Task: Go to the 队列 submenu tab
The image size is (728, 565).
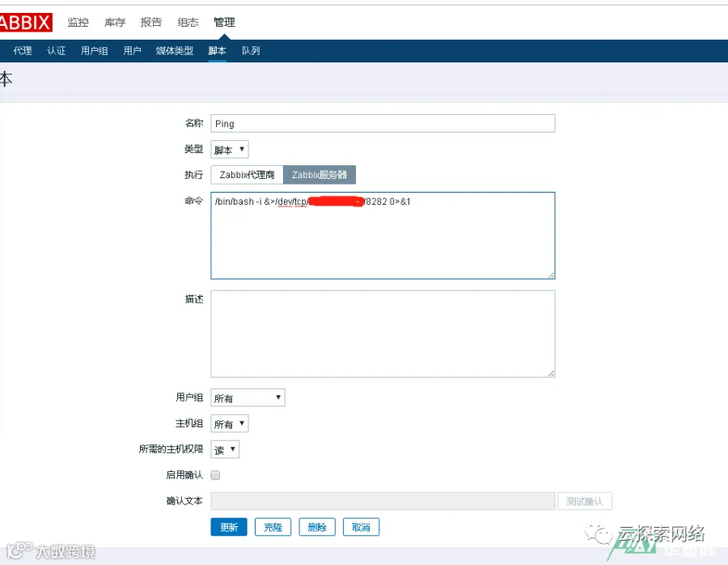Action: 251,51
